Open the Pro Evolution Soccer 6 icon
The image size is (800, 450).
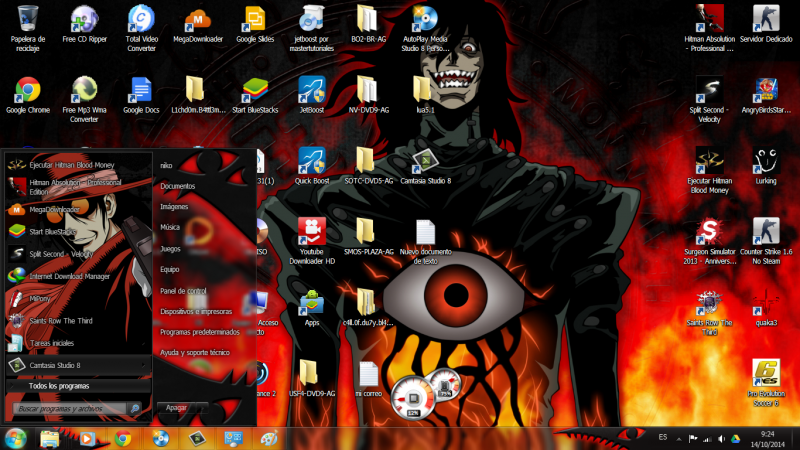[765, 375]
